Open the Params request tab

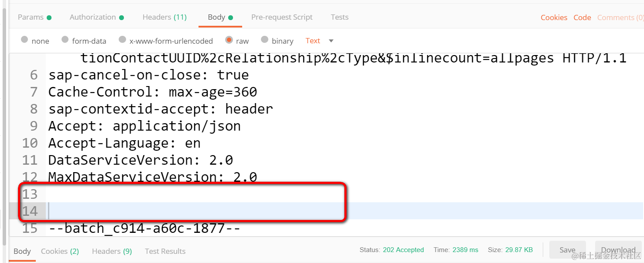[34, 17]
